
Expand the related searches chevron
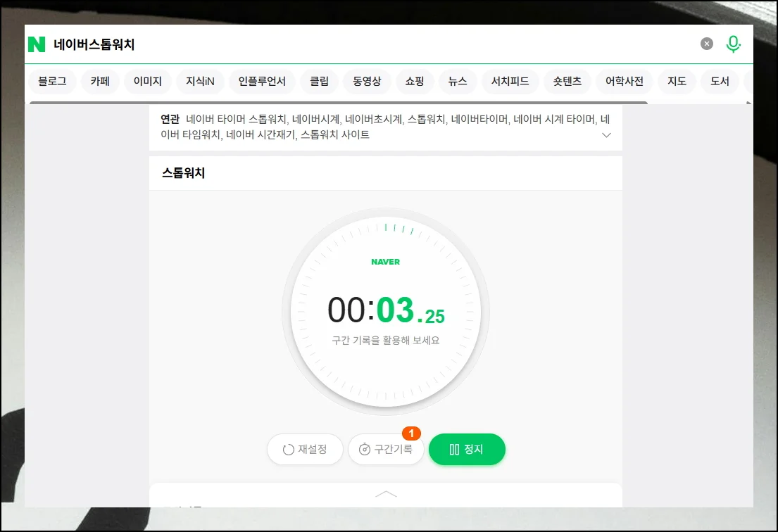606,134
